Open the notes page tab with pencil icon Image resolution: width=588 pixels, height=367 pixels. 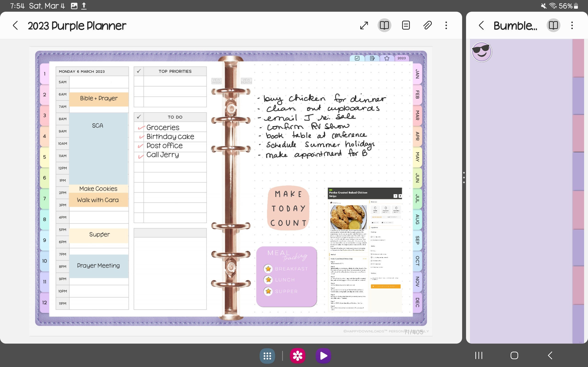372,58
